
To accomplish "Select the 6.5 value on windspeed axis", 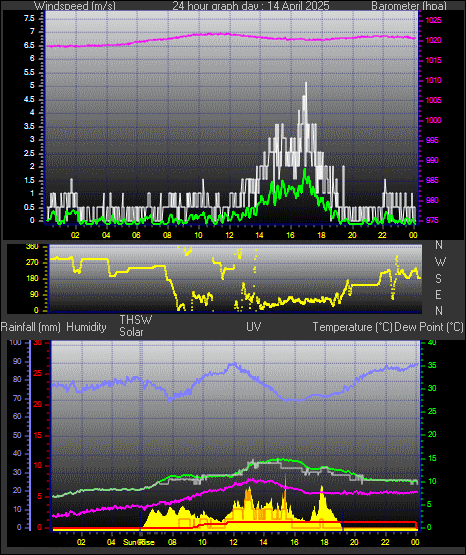I will coord(29,45).
